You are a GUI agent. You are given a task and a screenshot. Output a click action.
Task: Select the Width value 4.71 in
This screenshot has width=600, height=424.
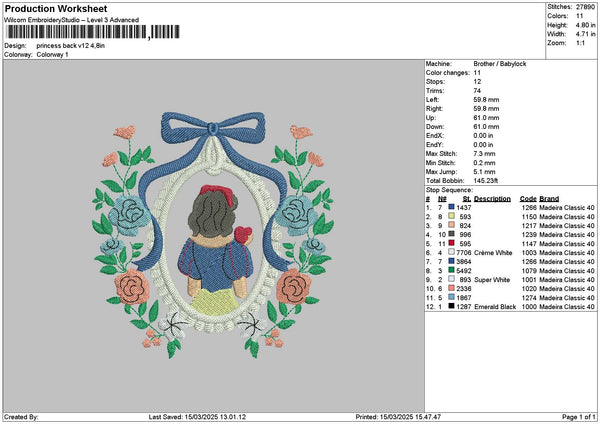pos(585,34)
